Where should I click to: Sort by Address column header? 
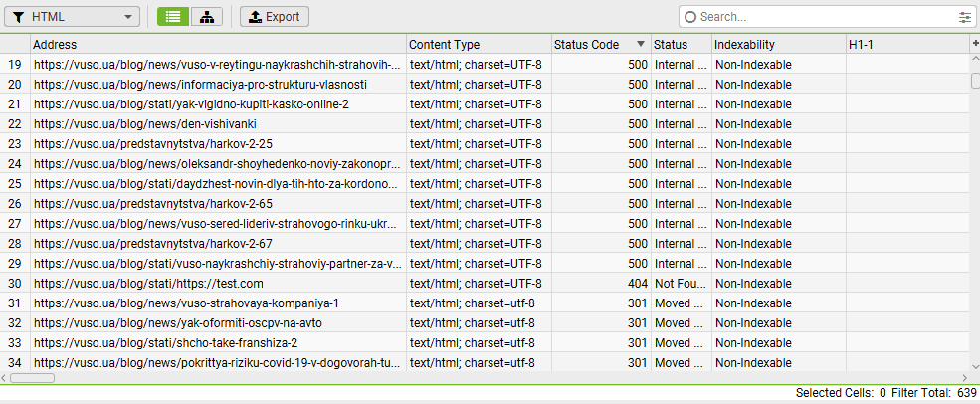point(218,44)
